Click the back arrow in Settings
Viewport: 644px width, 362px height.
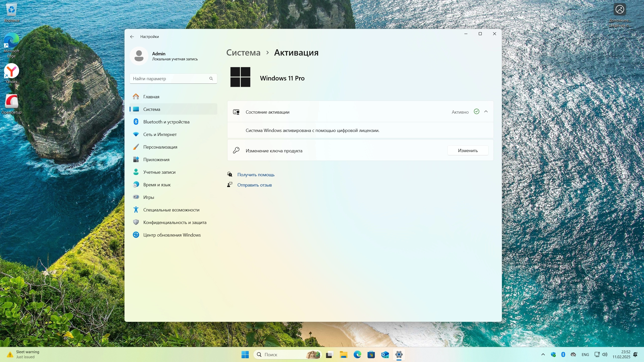[x=132, y=37]
